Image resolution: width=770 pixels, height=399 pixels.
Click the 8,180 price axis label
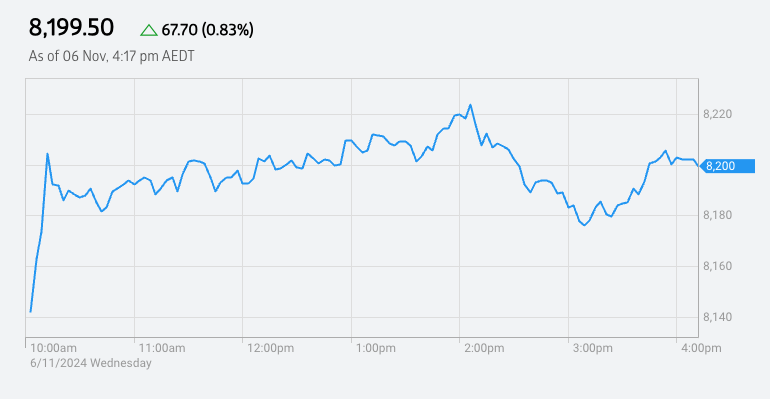pyautogui.click(x=717, y=215)
